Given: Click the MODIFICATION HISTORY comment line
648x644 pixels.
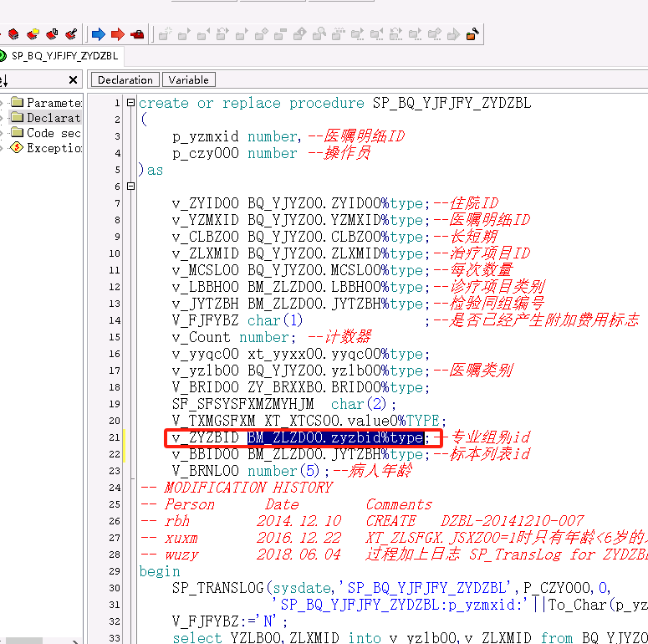Looking at the screenshot, I should click(237, 488).
